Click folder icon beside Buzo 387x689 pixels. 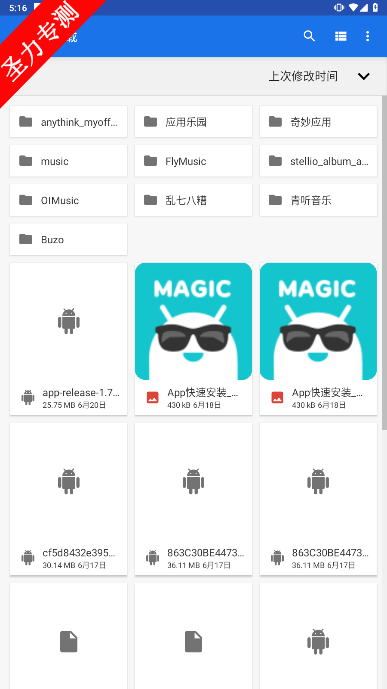click(25, 239)
